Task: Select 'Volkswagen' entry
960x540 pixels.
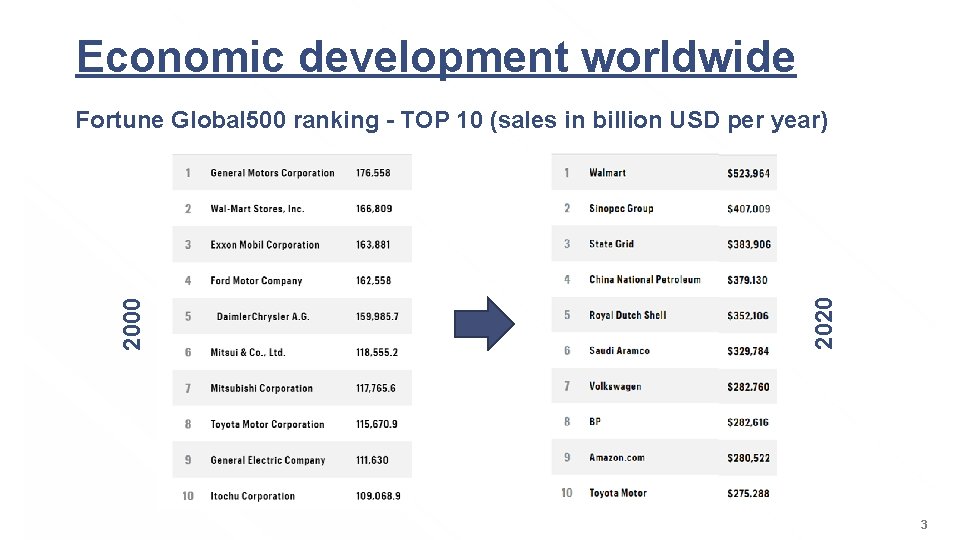Action: pos(615,386)
